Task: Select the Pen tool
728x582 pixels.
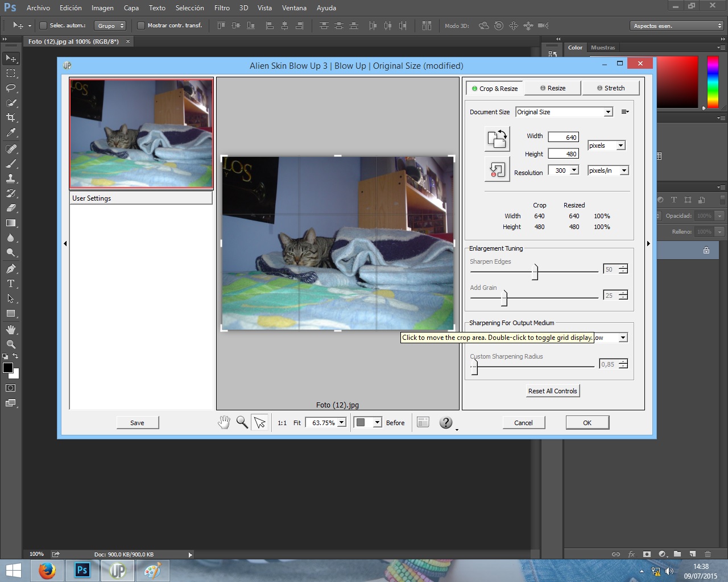Action: 11,269
